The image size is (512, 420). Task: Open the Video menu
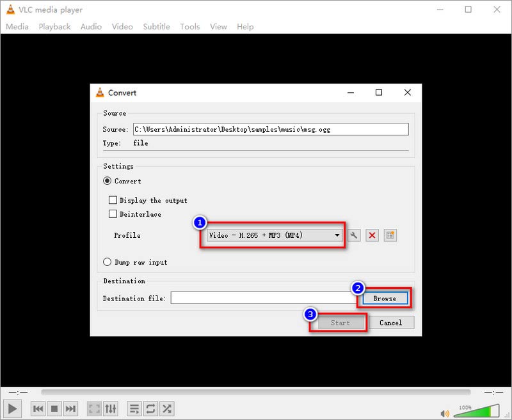122,27
